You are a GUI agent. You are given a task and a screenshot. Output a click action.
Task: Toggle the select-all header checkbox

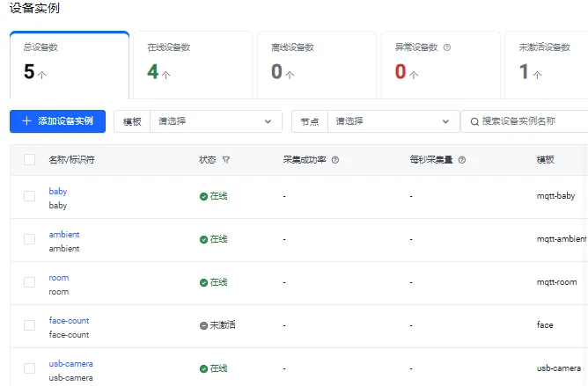coord(29,160)
